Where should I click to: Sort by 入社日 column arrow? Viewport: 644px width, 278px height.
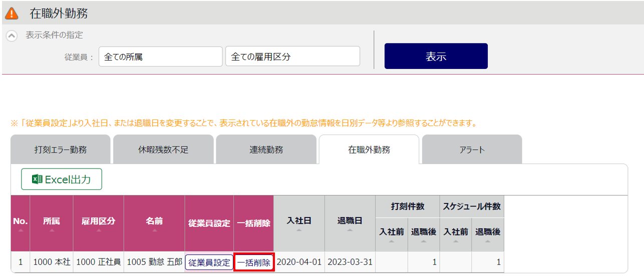tap(299, 230)
